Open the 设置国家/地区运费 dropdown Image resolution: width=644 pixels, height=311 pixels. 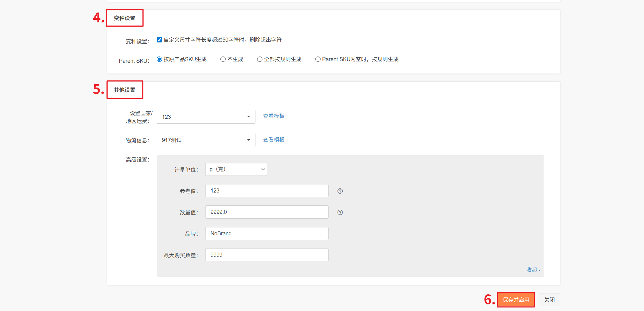(x=206, y=117)
